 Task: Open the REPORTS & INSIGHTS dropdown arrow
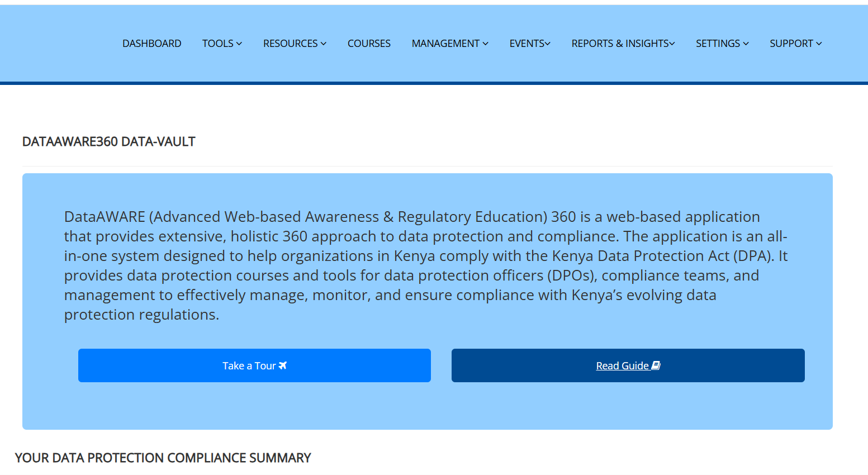coord(672,44)
